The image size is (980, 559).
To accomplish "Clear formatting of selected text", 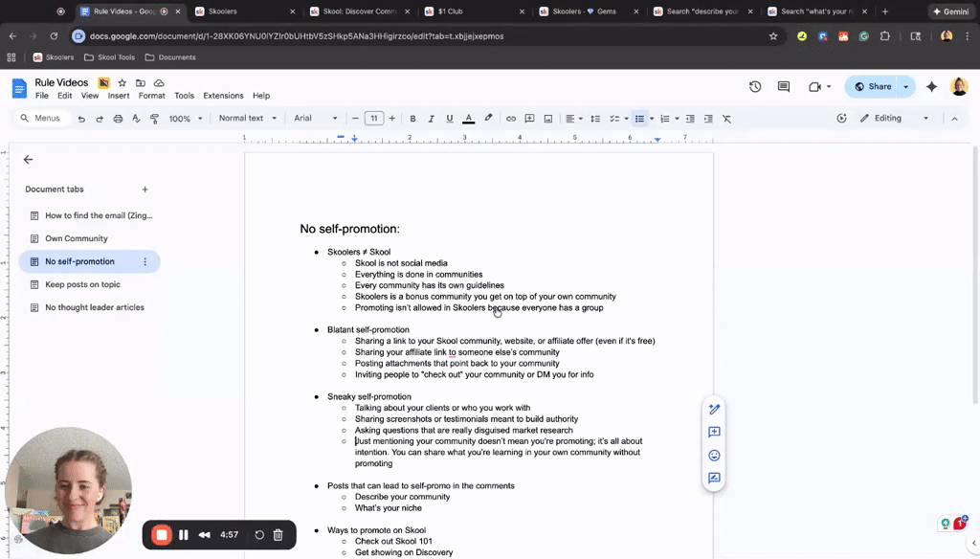I will click(x=727, y=118).
